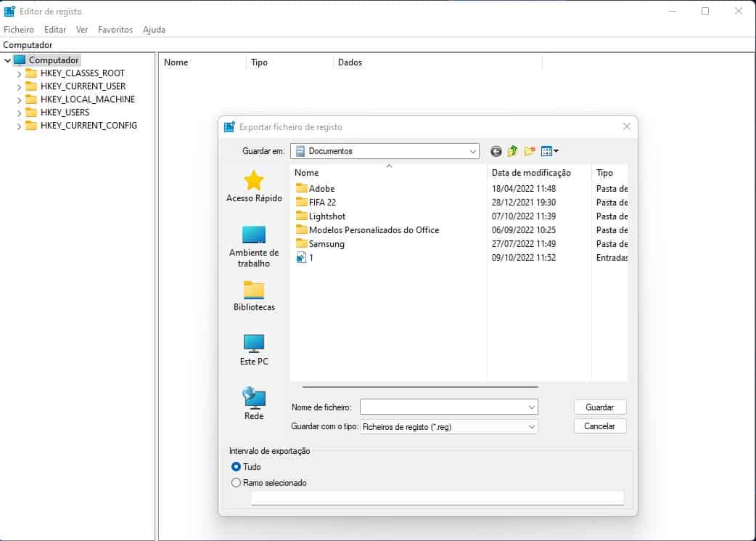Close the Exportar ficheiro de registo dialog
This screenshot has height=541, width=756.
point(626,126)
